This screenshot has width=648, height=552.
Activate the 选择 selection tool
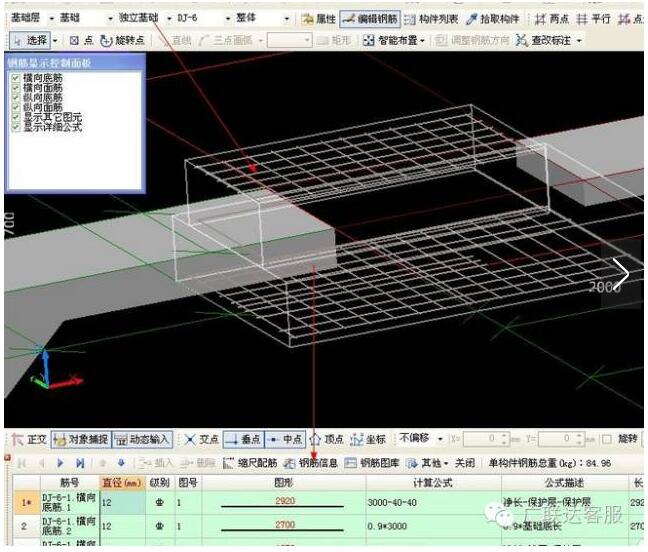coord(30,40)
